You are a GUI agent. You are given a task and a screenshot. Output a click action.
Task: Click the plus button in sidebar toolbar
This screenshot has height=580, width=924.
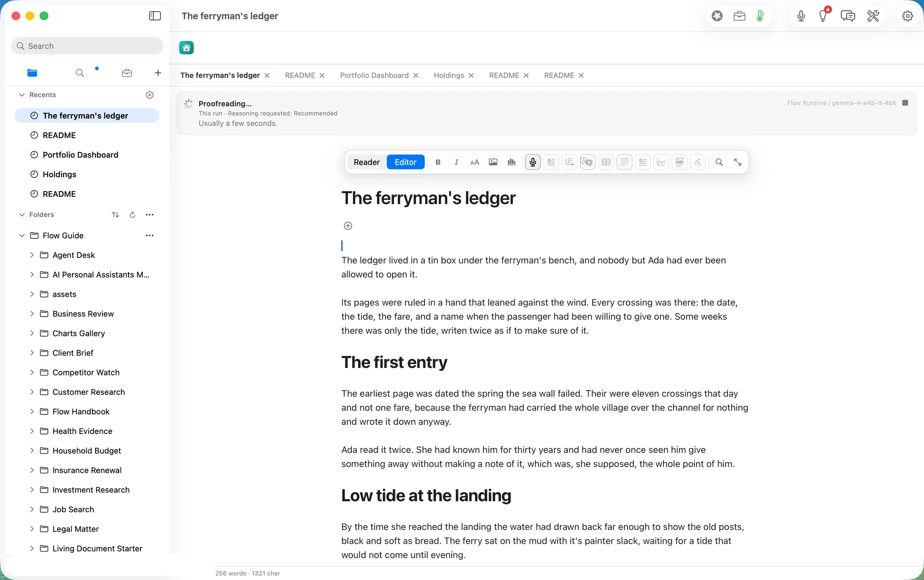point(158,73)
